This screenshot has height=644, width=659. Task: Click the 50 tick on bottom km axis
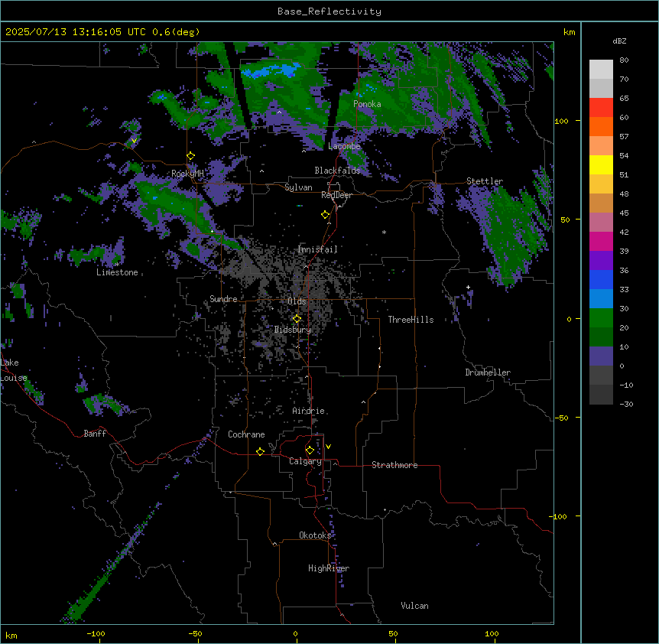tap(393, 633)
